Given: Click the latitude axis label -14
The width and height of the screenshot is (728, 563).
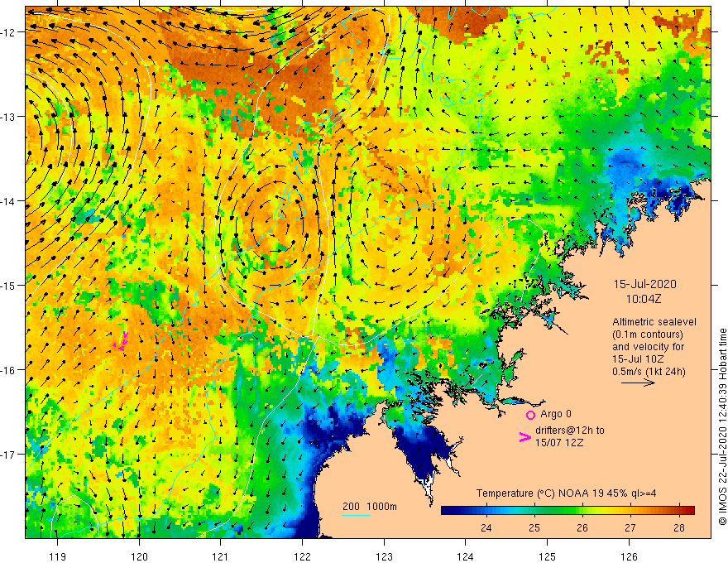Looking at the screenshot, I should (9, 201).
